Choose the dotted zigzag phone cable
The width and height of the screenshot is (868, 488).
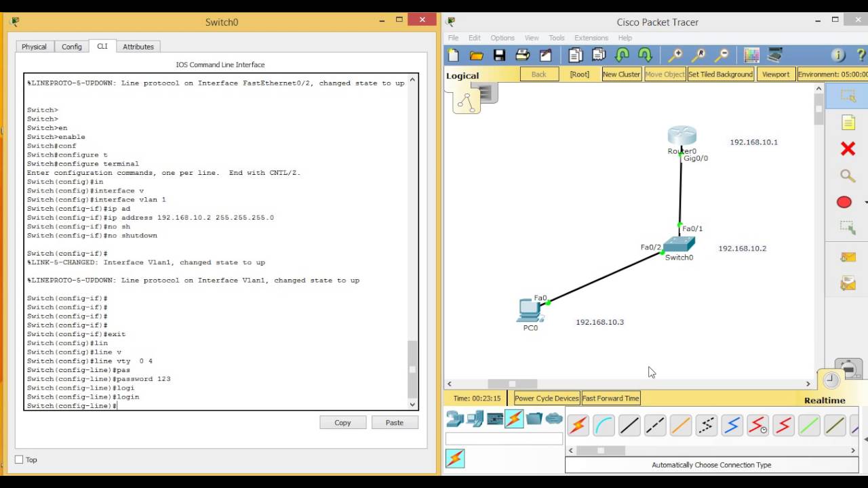pos(707,426)
